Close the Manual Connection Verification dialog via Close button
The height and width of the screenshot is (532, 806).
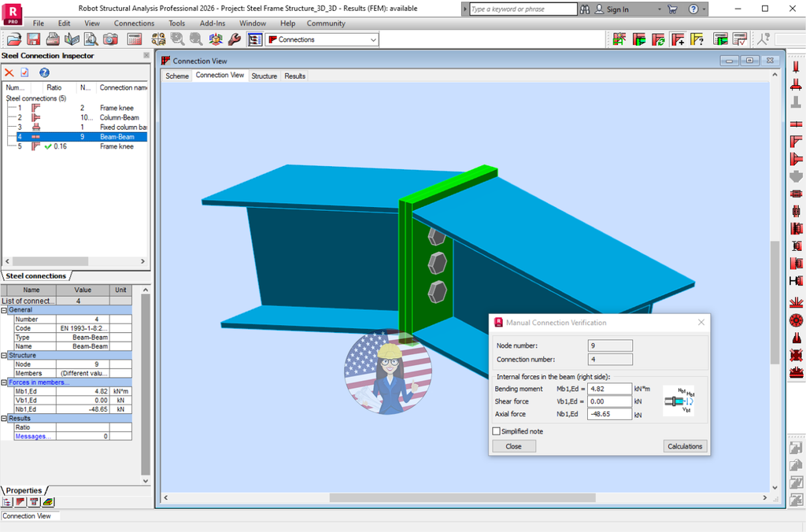tap(513, 446)
